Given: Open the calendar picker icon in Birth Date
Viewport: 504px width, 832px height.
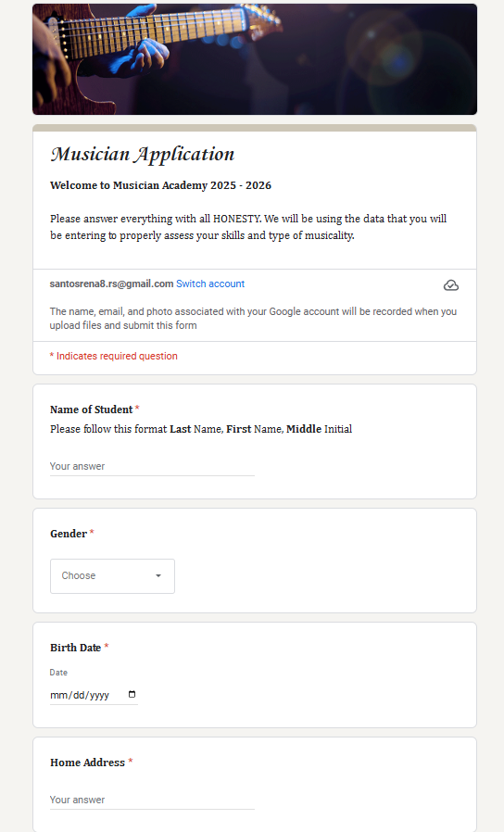Looking at the screenshot, I should [132, 694].
